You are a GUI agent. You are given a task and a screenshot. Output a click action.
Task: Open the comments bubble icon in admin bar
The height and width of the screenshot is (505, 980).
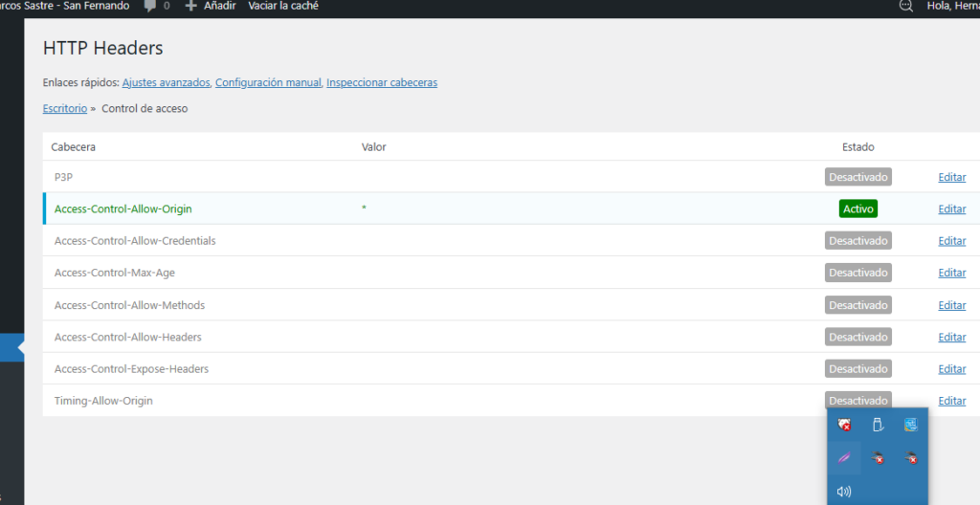coord(149,6)
